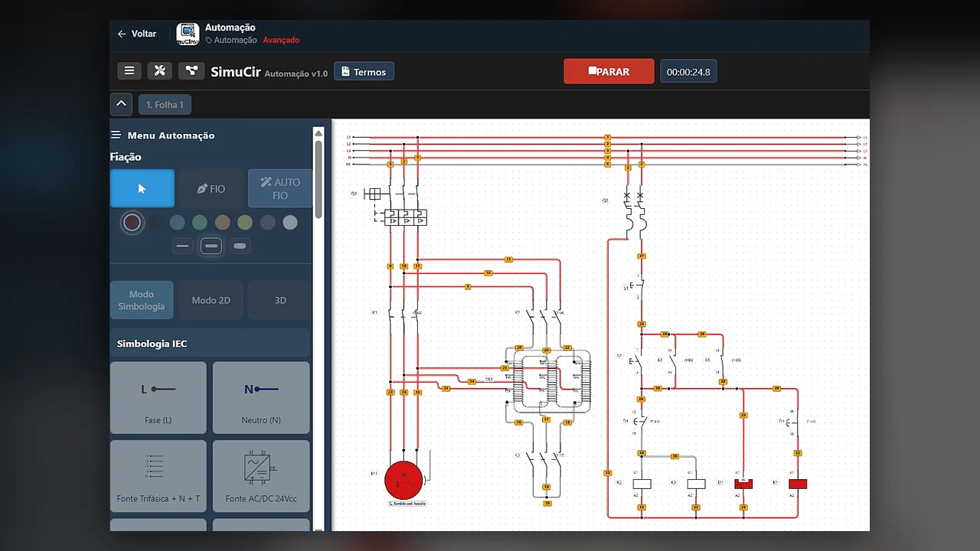The image size is (980, 551).
Task: Click the SimuCir app logo icon
Action: [188, 34]
